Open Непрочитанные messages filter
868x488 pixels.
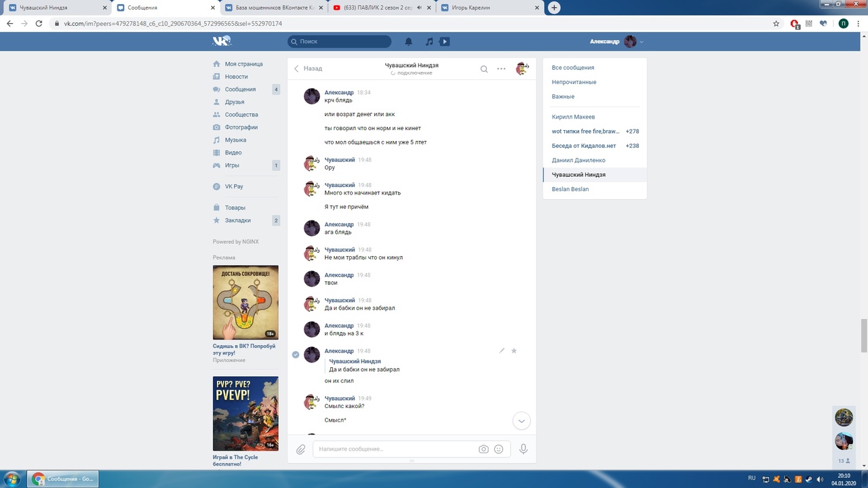click(574, 82)
